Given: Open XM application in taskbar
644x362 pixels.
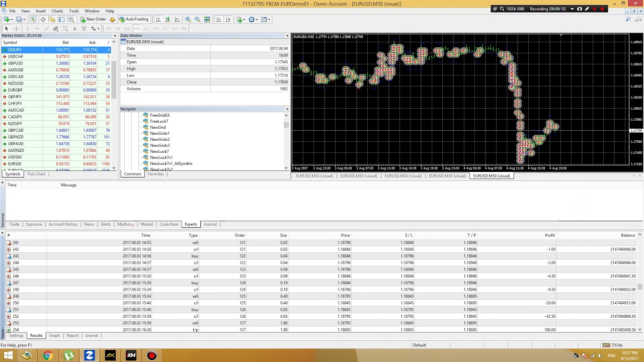Looking at the screenshot, I should tap(131, 355).
